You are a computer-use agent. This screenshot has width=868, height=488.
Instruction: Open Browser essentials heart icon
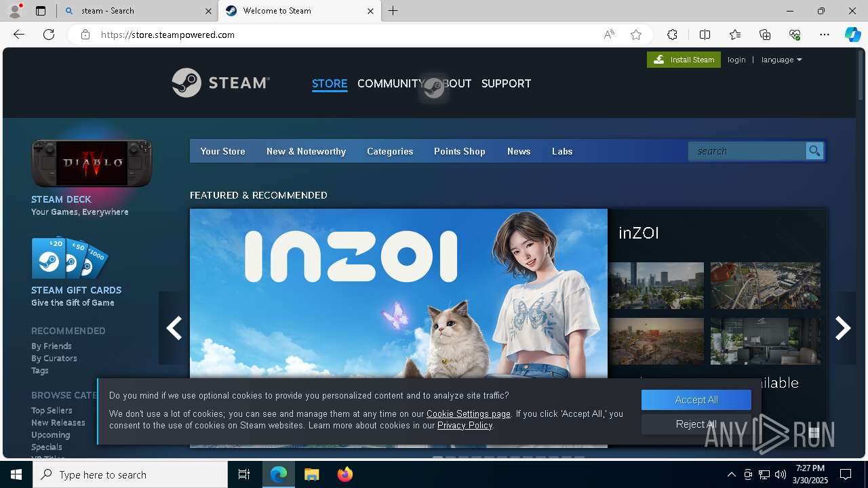pyautogui.click(x=795, y=35)
